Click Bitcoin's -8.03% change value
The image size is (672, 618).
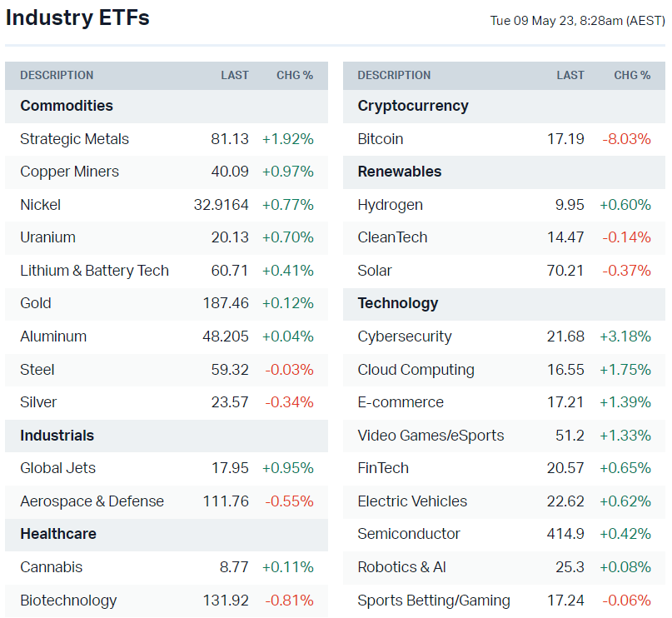626,139
